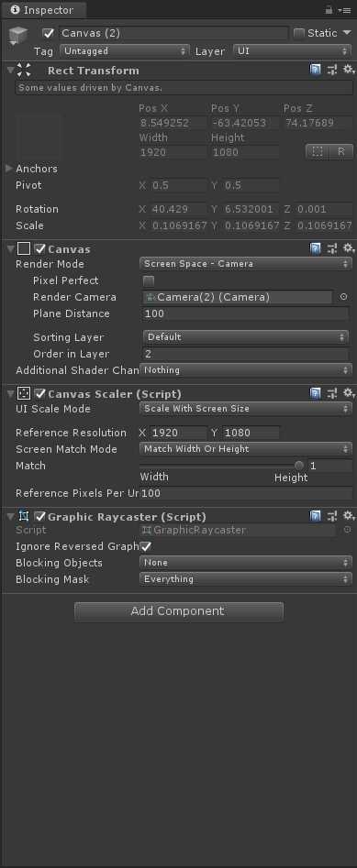The width and height of the screenshot is (357, 868).
Task: Open the Render Mode dropdown
Action: click(246, 264)
